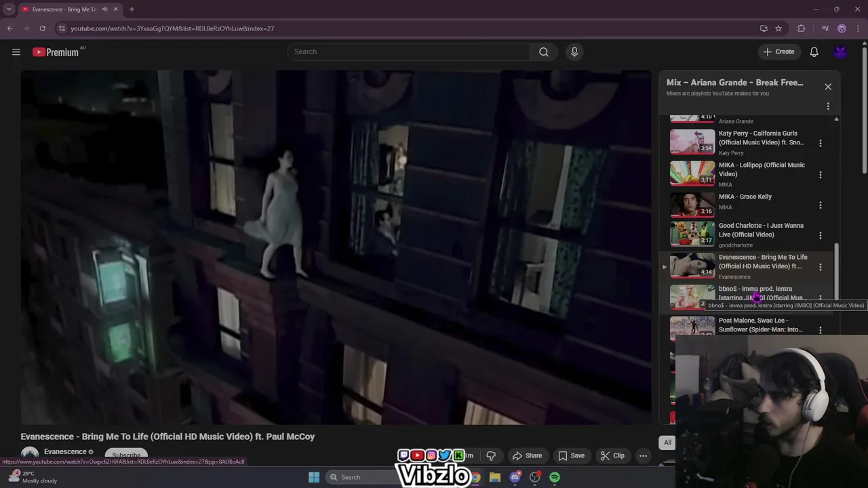
Task: Open browser Extensions puzzle icon
Action: [x=802, y=28]
